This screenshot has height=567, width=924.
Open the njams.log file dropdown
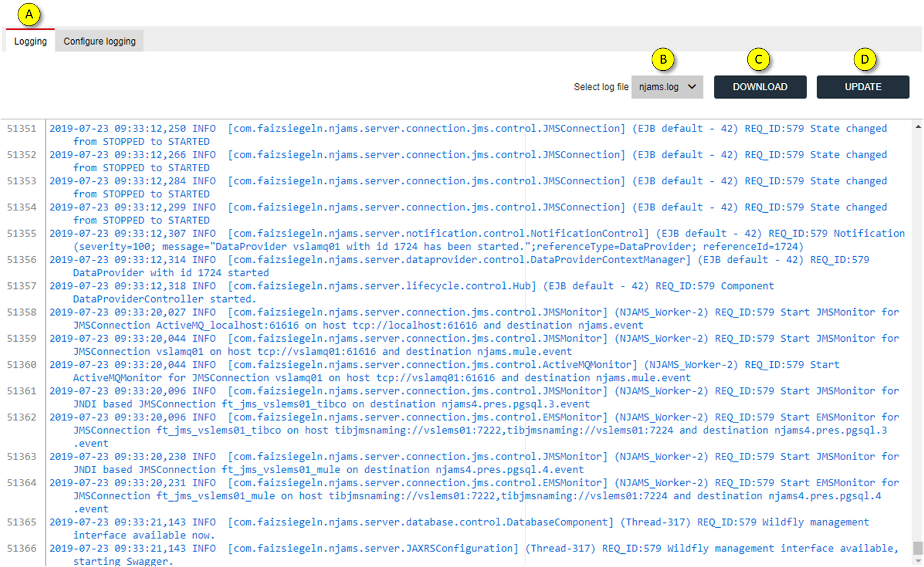[x=667, y=87]
